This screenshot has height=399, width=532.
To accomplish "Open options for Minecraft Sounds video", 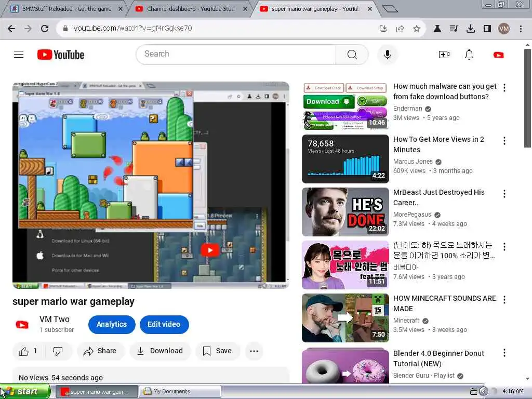I will coord(504,300).
